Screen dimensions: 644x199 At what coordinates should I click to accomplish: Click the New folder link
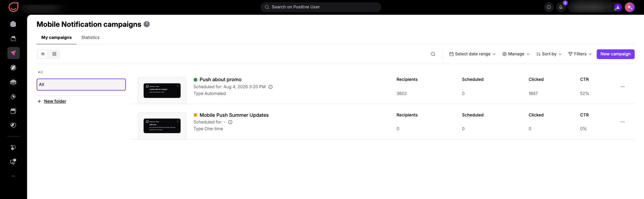point(55,101)
